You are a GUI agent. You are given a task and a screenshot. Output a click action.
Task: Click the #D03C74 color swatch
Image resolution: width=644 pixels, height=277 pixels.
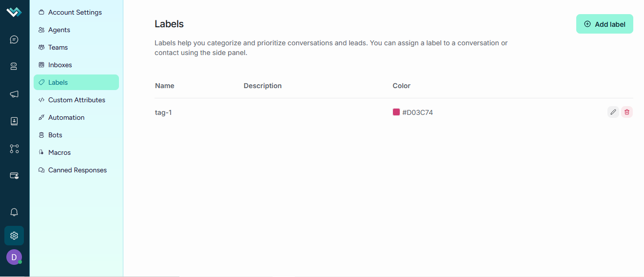(x=396, y=112)
